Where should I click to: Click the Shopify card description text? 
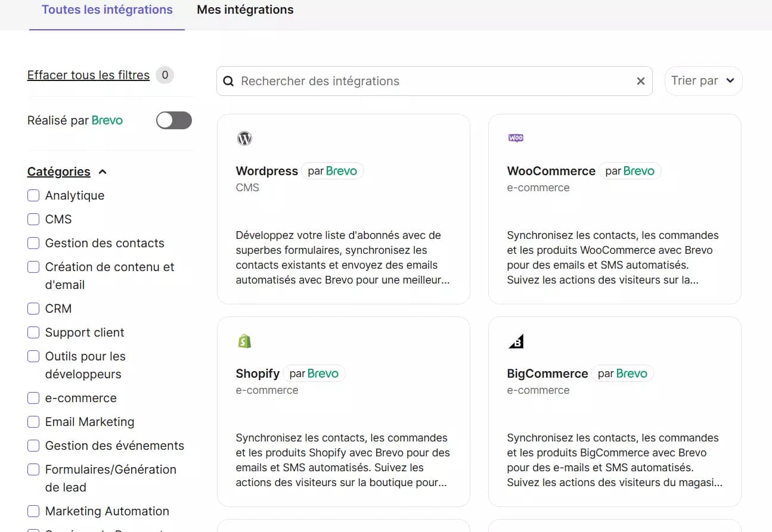pyautogui.click(x=343, y=460)
